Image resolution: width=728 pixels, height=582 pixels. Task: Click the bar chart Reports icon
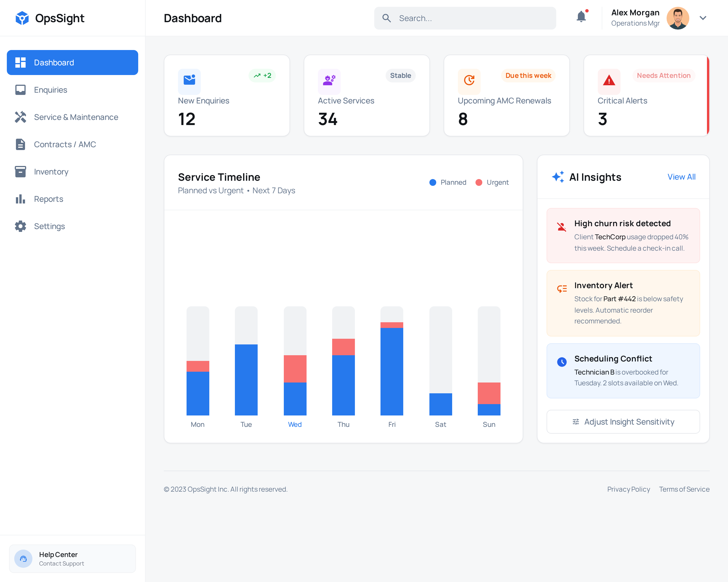pos(20,199)
